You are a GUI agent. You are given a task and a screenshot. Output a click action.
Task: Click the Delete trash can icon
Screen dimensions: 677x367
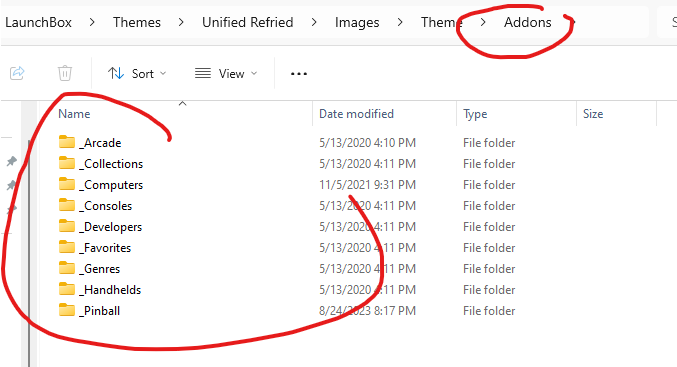65,73
